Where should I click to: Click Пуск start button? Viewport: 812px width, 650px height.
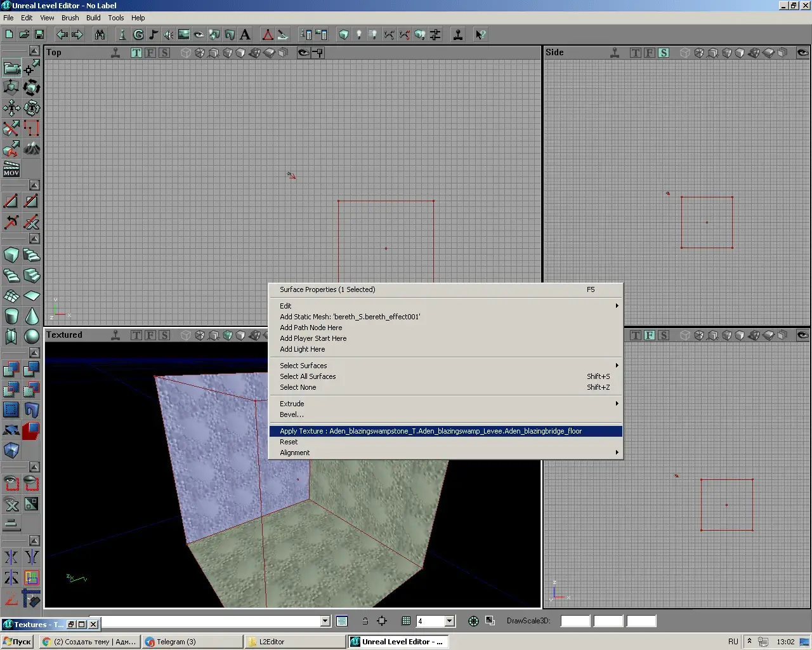[18, 642]
